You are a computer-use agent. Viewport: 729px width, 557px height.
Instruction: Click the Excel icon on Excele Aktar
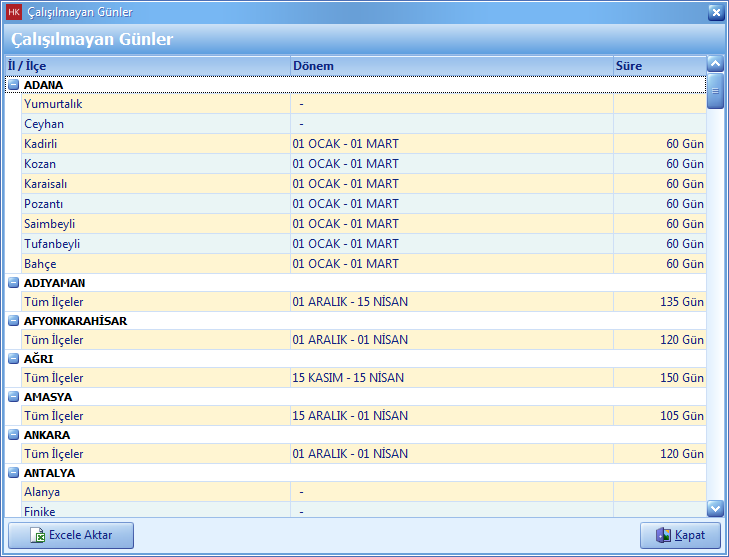37,535
